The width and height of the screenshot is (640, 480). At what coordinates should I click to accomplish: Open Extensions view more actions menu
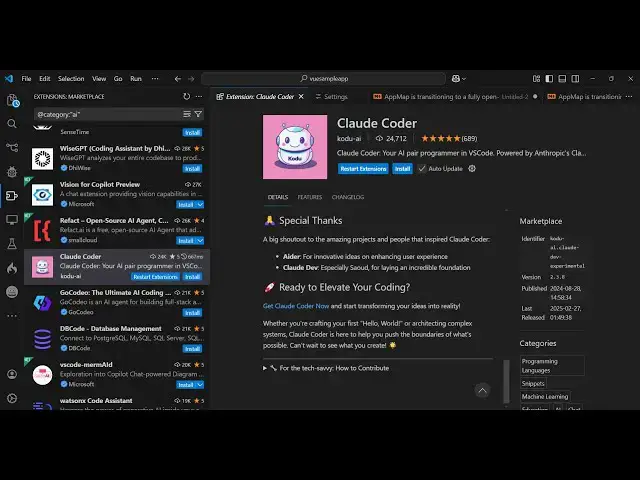[x=199, y=96]
